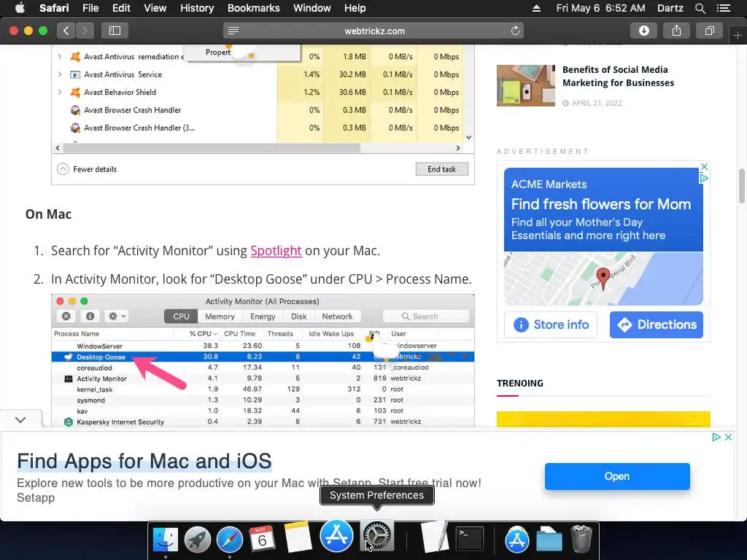Click the stop process X icon
The height and width of the screenshot is (560, 747).
[66, 316]
